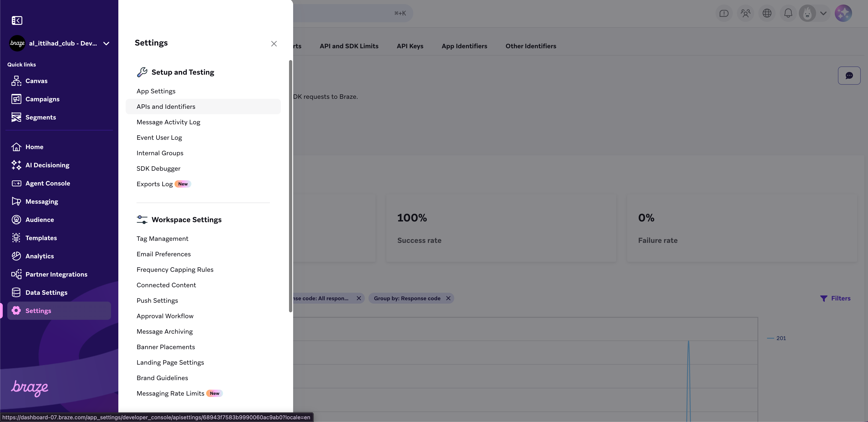Viewport: 868px width, 422px height.
Task: Collapse the sidebar using the top-left icon
Action: 17,20
